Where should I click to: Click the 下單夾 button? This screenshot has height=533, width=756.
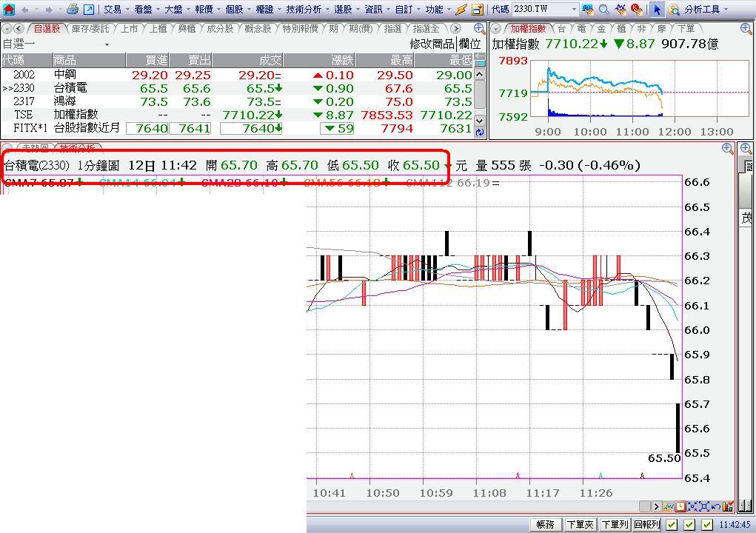[580, 524]
